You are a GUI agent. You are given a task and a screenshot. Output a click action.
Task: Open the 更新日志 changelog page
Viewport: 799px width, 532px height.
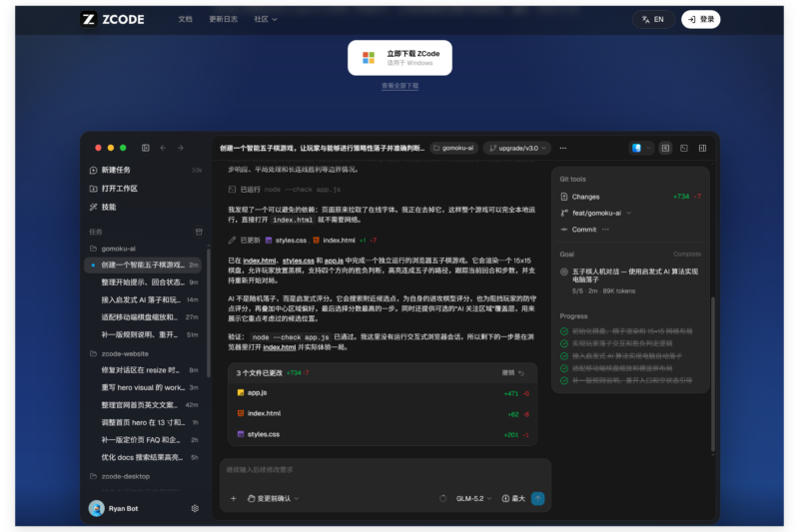point(223,19)
